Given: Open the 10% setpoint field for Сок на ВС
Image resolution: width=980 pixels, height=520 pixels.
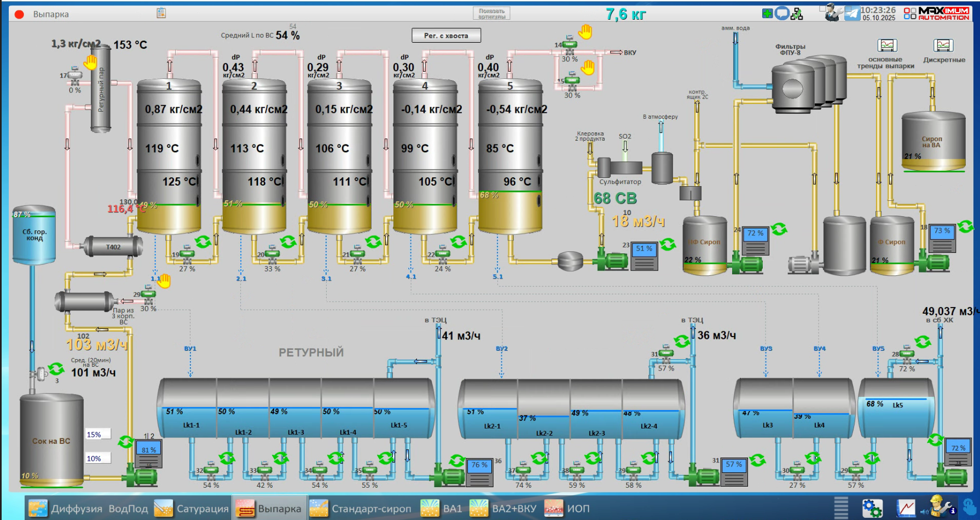Looking at the screenshot, I should (98, 458).
